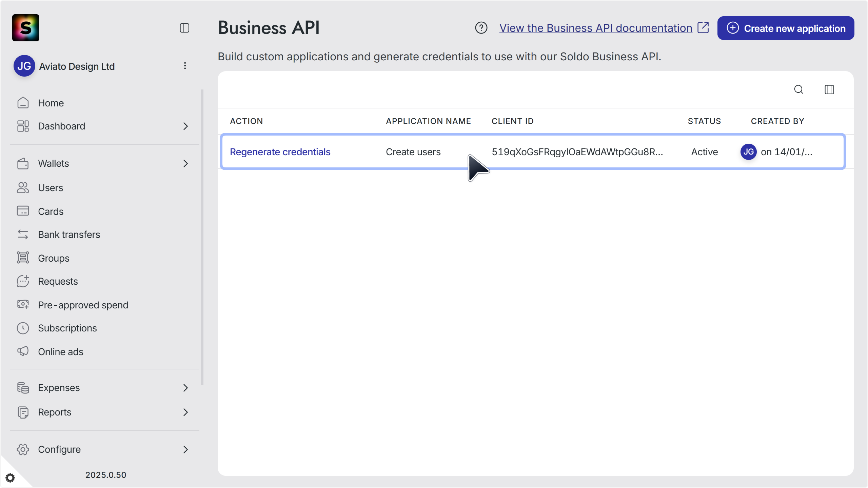
Task: Click the Wallets icon
Action: tap(23, 163)
